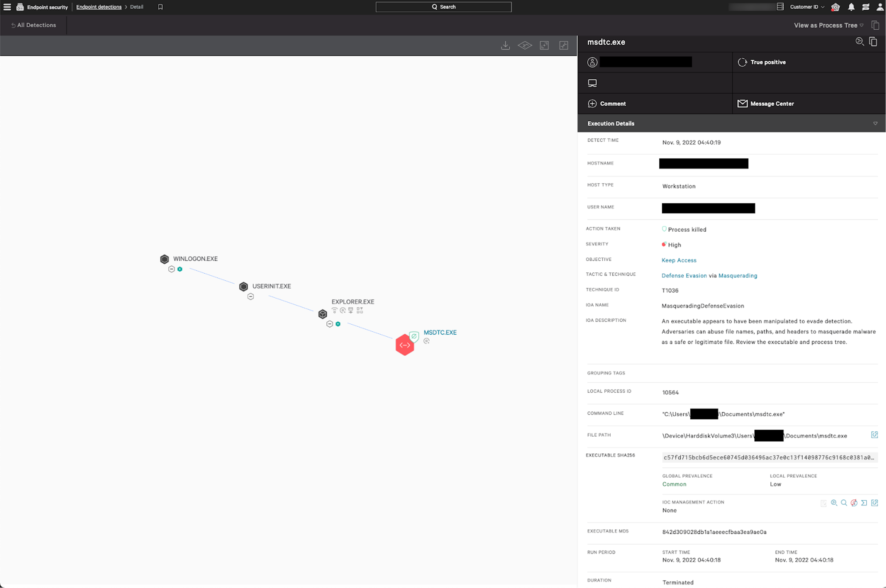Open hash external link icon in IOC row
886x588 pixels.
[875, 503]
